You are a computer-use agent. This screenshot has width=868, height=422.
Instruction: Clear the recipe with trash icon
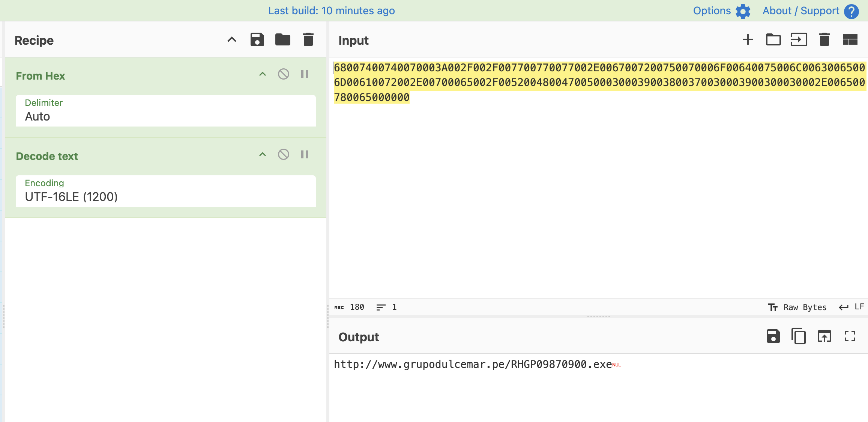pyautogui.click(x=308, y=40)
